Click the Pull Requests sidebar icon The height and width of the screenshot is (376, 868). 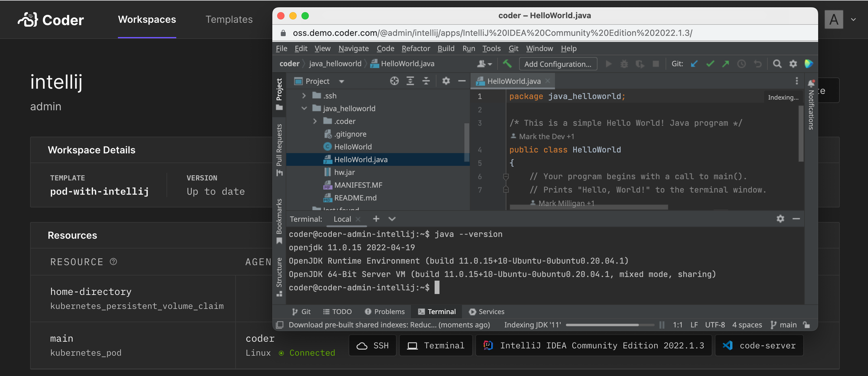(x=280, y=144)
